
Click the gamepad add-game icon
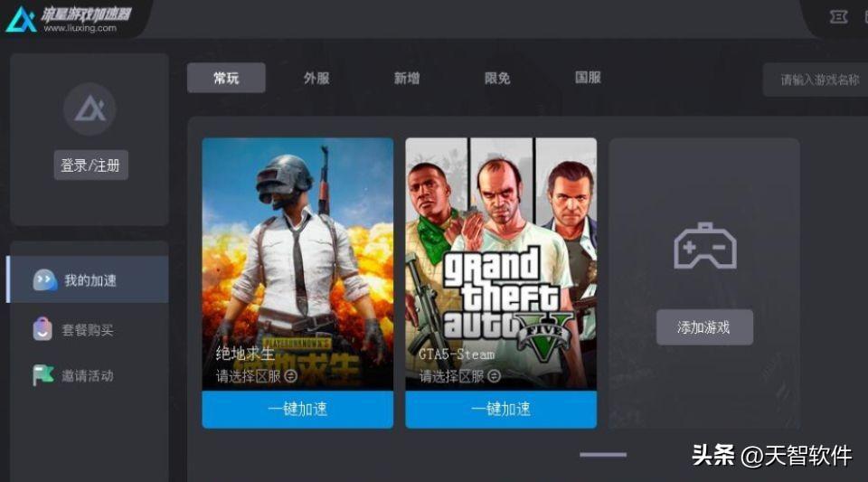click(x=704, y=246)
